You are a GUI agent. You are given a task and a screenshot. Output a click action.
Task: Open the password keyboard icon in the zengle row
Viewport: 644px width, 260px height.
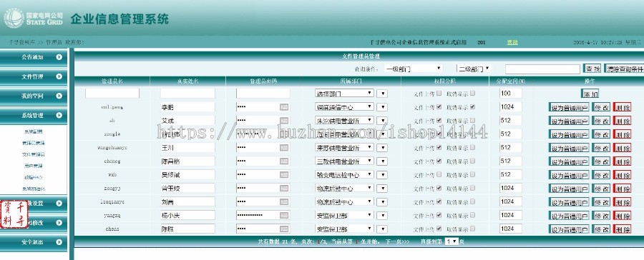[x=284, y=134]
